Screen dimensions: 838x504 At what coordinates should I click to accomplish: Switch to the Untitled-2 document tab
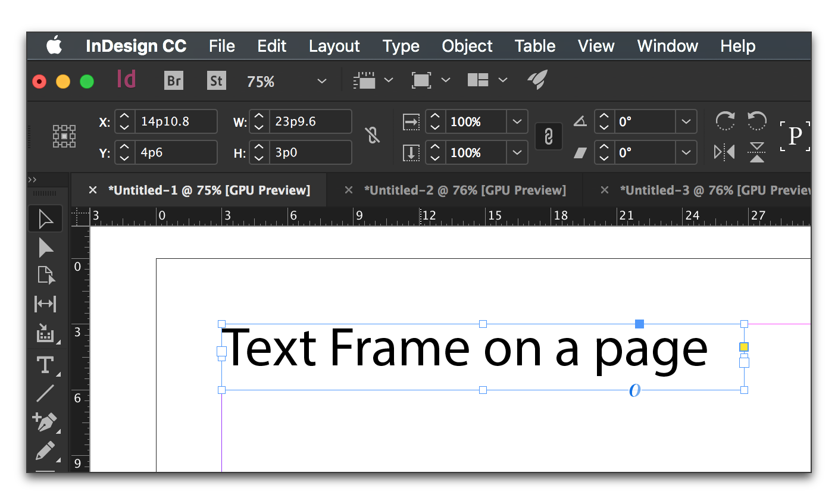pyautogui.click(x=465, y=190)
